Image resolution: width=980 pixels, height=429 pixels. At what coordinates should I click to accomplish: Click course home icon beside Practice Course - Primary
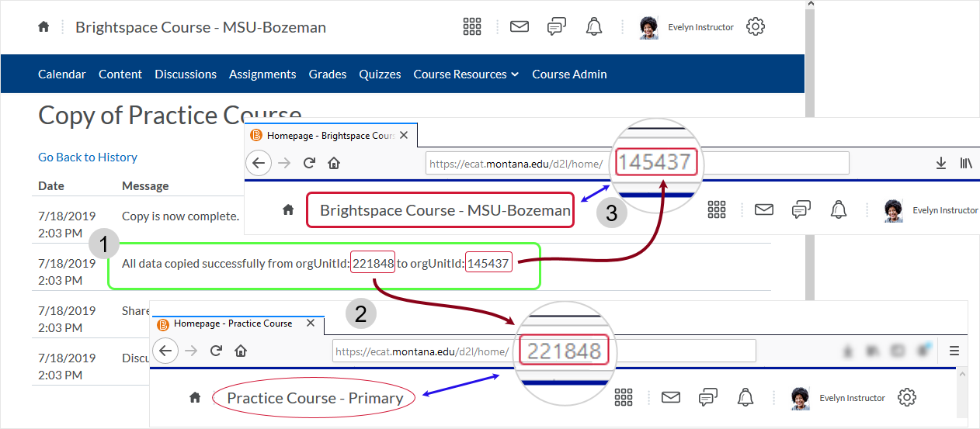[x=195, y=397]
